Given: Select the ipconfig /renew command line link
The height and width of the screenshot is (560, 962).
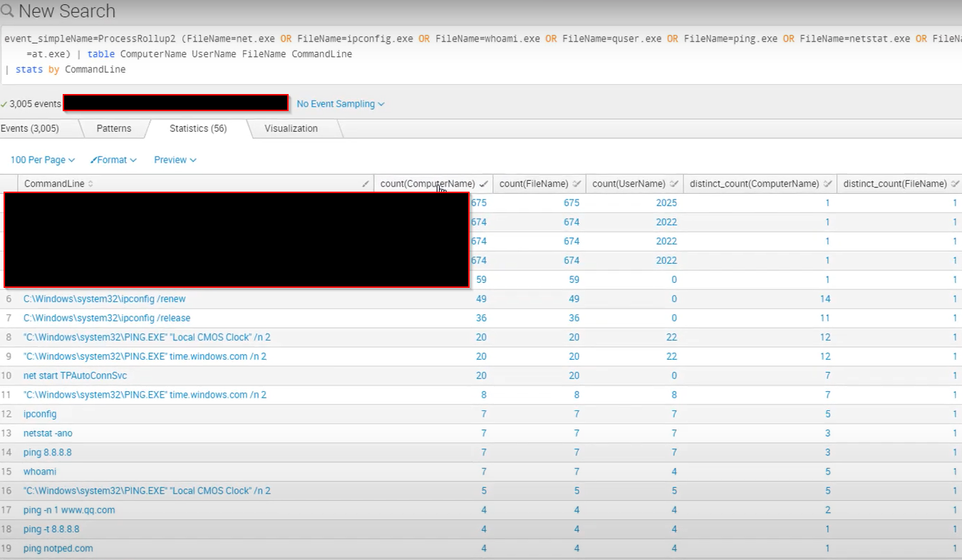Looking at the screenshot, I should (x=105, y=299).
